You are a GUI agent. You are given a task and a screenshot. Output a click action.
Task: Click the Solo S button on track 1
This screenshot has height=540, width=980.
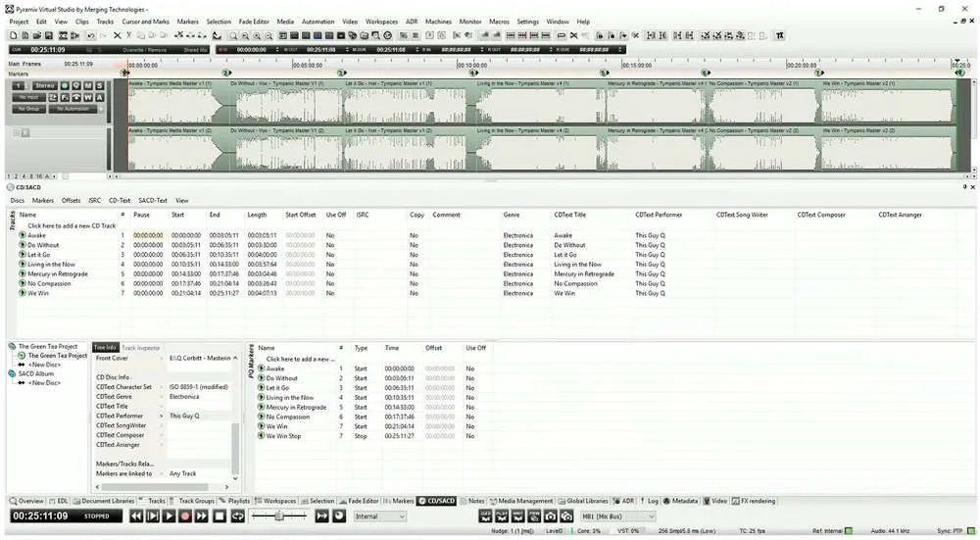click(x=99, y=85)
